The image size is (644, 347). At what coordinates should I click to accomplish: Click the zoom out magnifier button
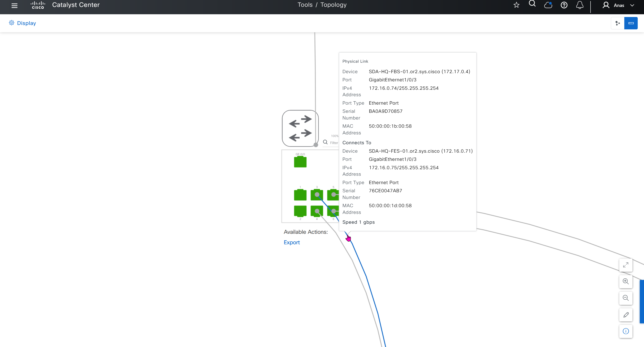626,298
